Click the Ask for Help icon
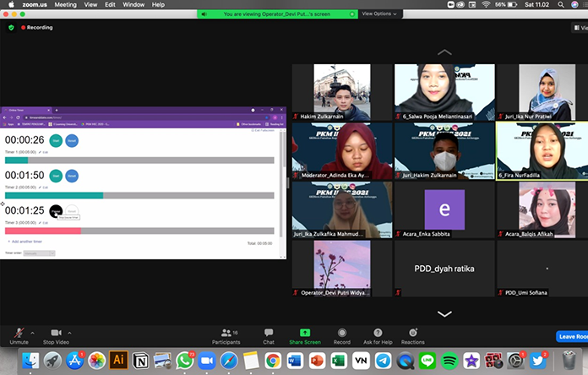The image size is (588, 375). pyautogui.click(x=377, y=334)
